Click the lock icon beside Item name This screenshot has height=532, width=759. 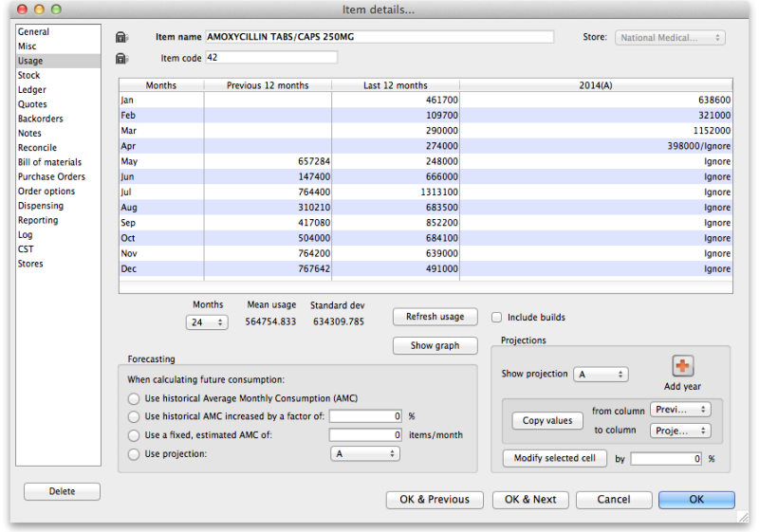pos(120,37)
